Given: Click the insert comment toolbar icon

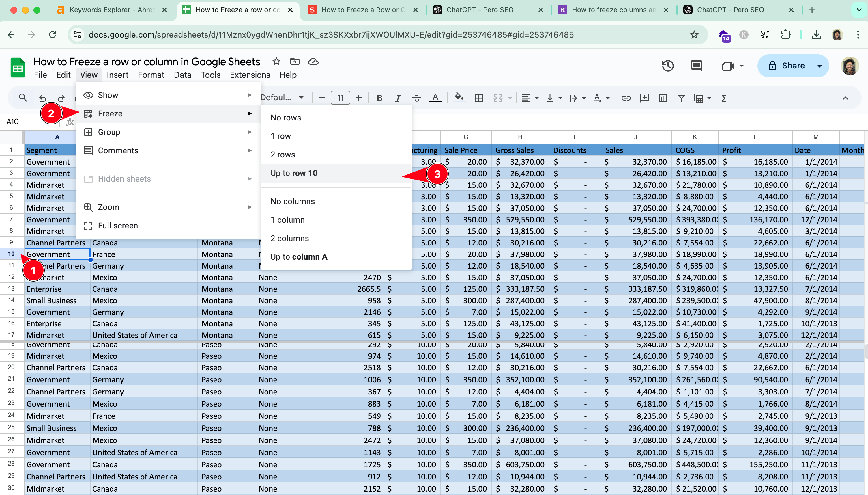Looking at the screenshot, I should click(644, 98).
